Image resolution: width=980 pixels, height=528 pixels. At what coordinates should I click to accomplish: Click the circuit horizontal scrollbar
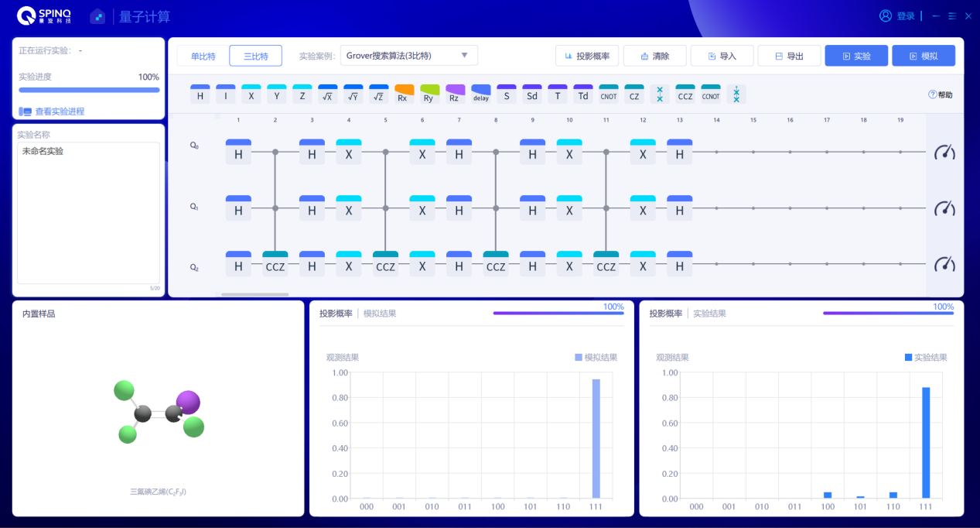254,294
